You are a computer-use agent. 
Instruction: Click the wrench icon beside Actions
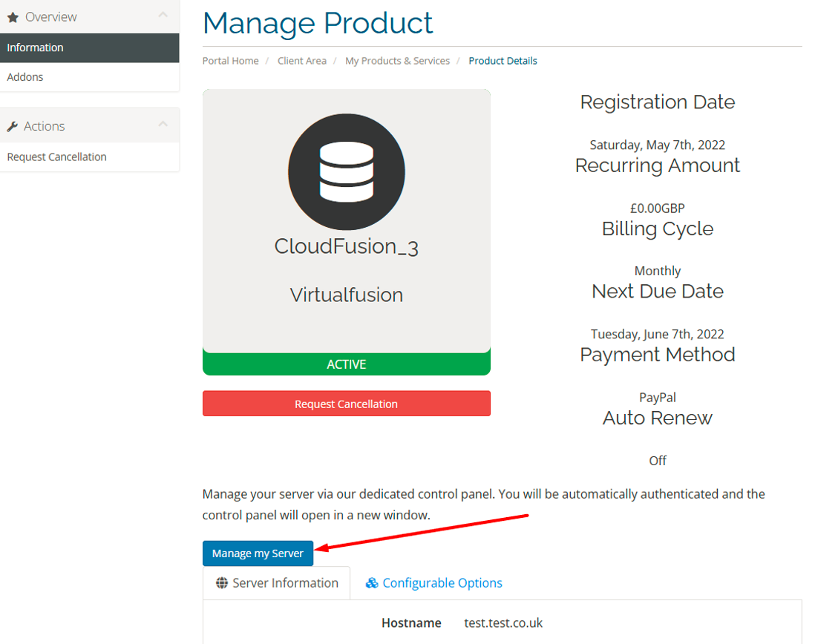[13, 127]
